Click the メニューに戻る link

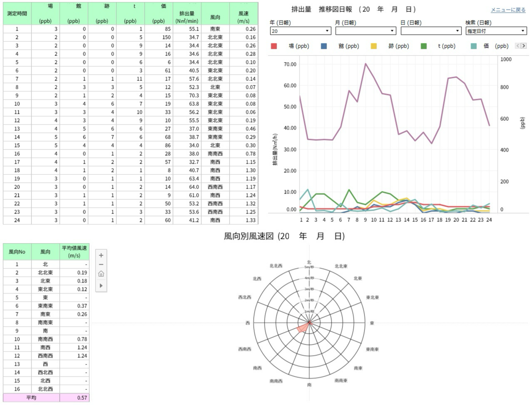point(508,10)
